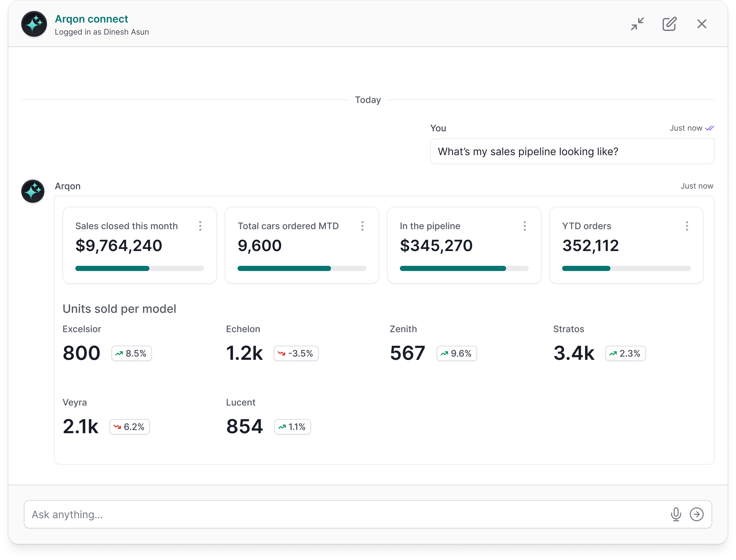The width and height of the screenshot is (736, 560).
Task: Click the Zenith 9.6% trend badge
Action: [x=456, y=353]
